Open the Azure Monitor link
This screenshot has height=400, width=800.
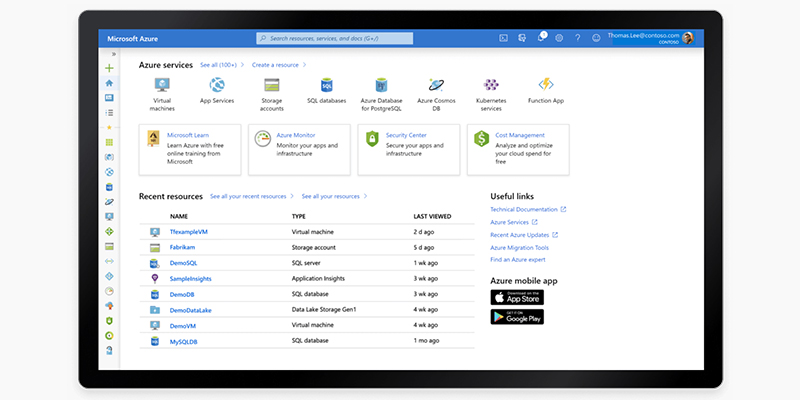pos(296,135)
